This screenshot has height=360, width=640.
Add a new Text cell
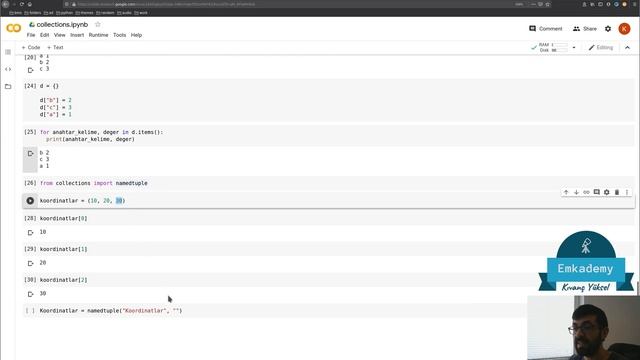(55, 47)
